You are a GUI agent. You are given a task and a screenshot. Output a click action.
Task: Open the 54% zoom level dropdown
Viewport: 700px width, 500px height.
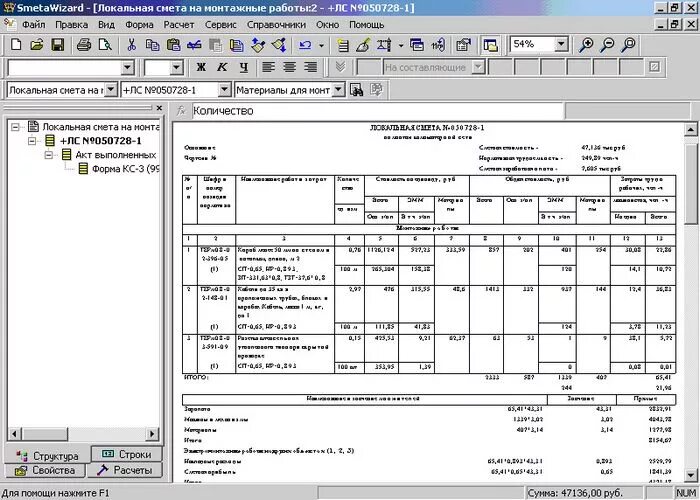[x=561, y=44]
